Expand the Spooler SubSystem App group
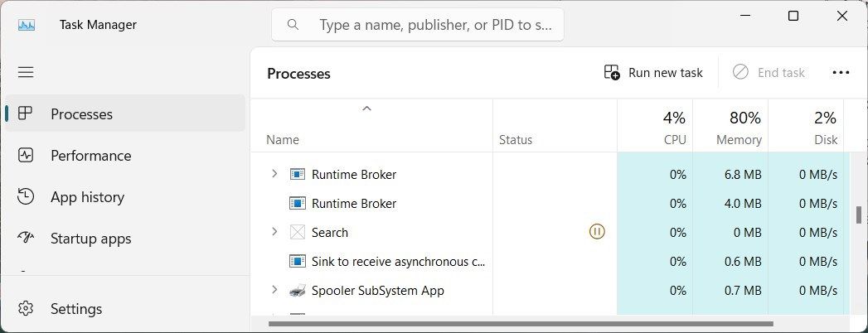 (274, 290)
